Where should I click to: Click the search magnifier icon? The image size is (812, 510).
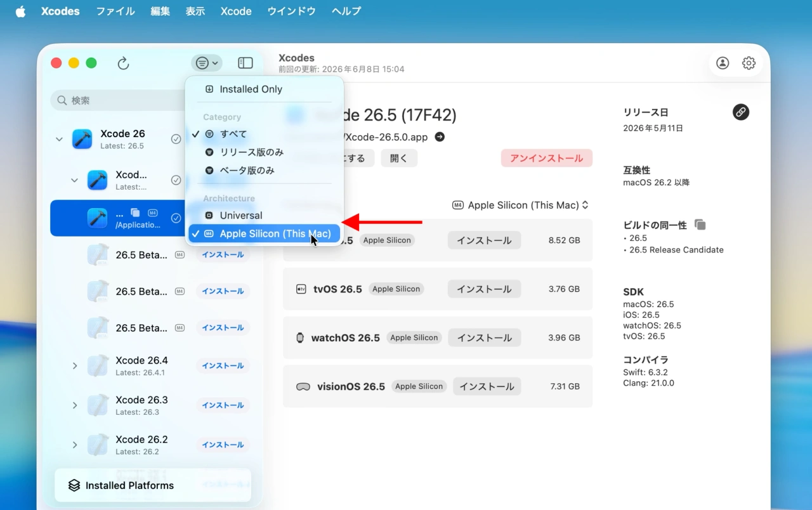(x=62, y=100)
